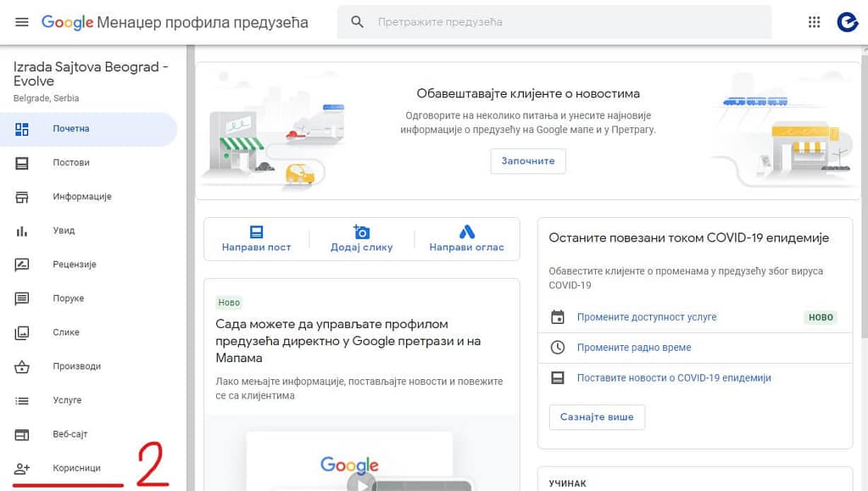Open Постови in the sidebar

tap(71, 163)
